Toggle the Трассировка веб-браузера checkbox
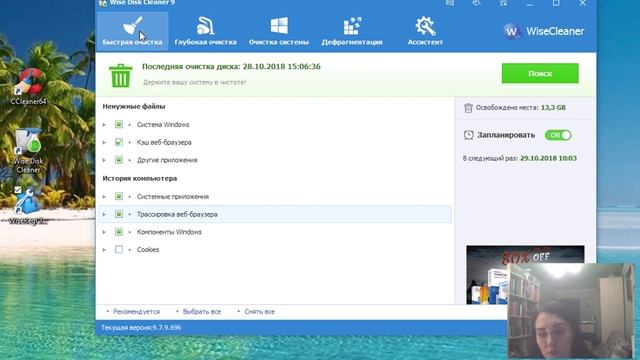 point(119,214)
